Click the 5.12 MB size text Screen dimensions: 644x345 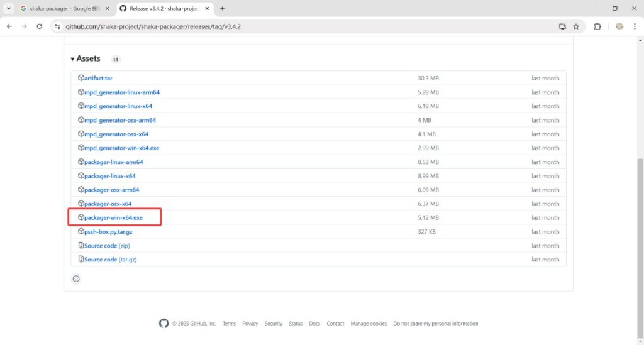click(428, 218)
